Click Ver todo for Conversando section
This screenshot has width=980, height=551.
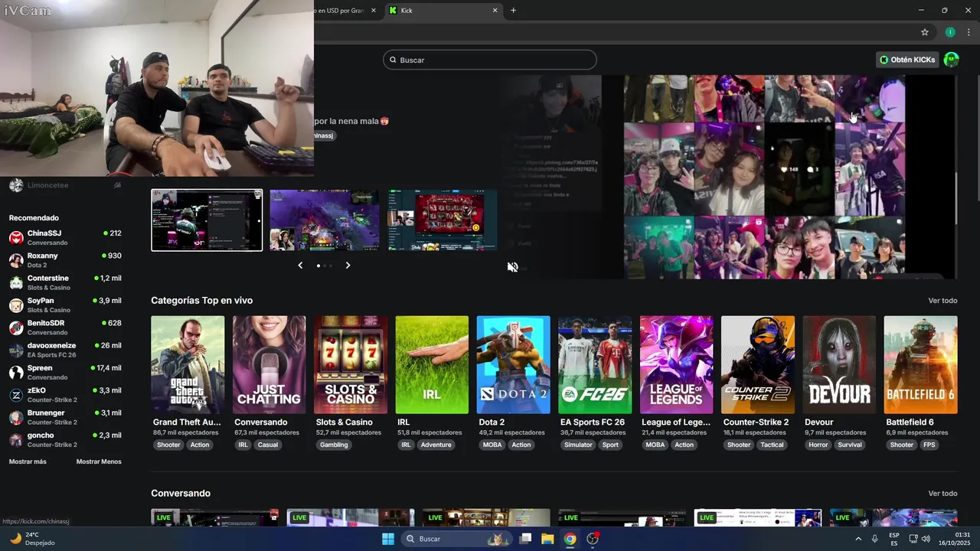tap(942, 494)
